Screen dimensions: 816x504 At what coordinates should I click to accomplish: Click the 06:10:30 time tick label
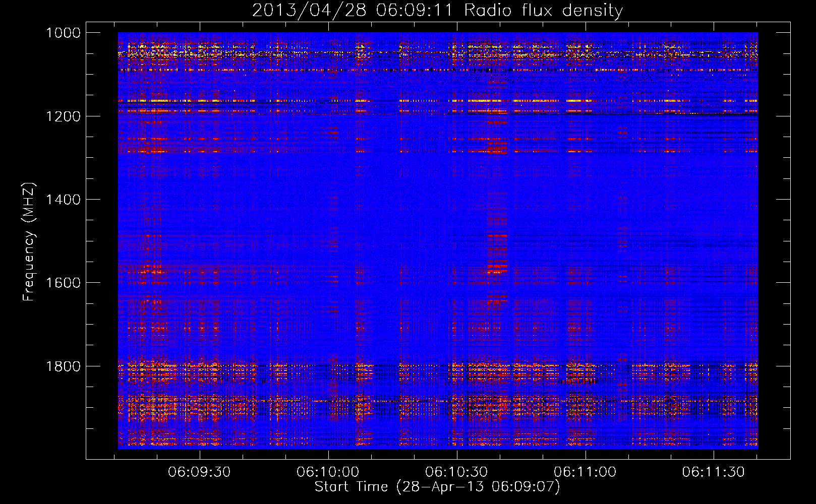(456, 472)
